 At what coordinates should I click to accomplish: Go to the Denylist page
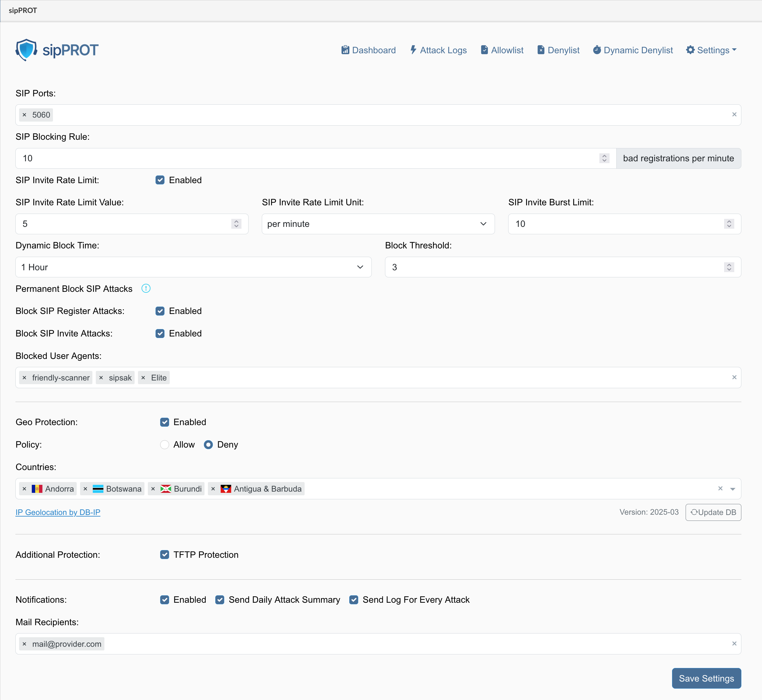(x=558, y=50)
